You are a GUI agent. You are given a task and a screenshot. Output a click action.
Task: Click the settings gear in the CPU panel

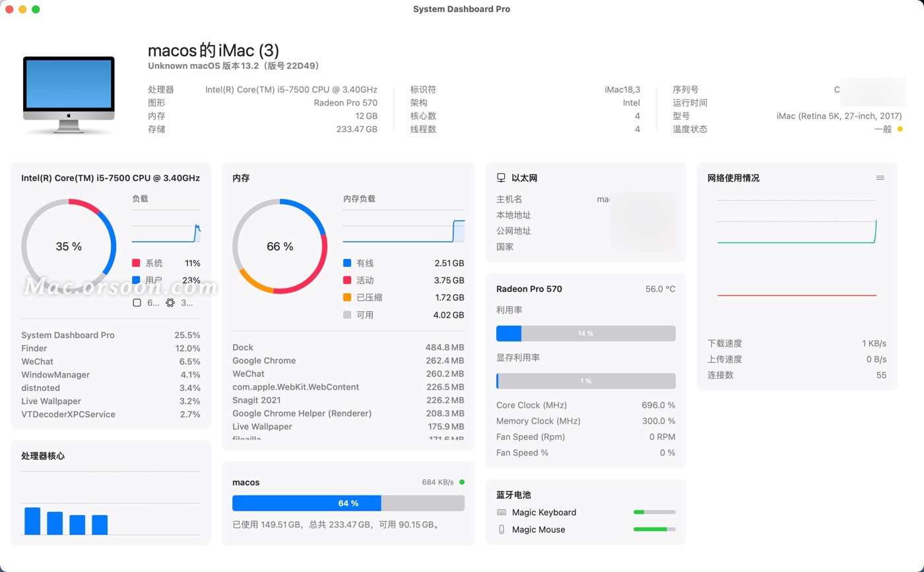click(170, 303)
